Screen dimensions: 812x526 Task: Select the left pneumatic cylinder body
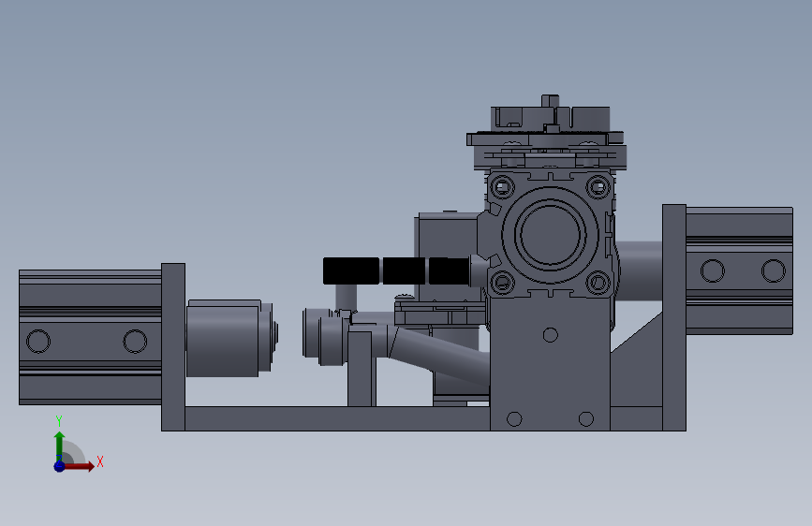point(90,337)
